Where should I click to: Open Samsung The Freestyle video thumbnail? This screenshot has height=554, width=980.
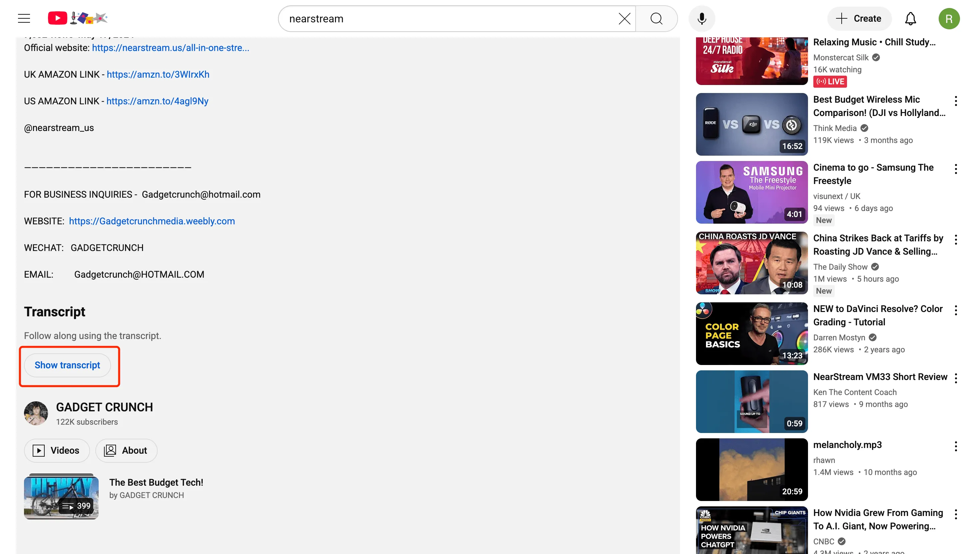click(x=752, y=192)
